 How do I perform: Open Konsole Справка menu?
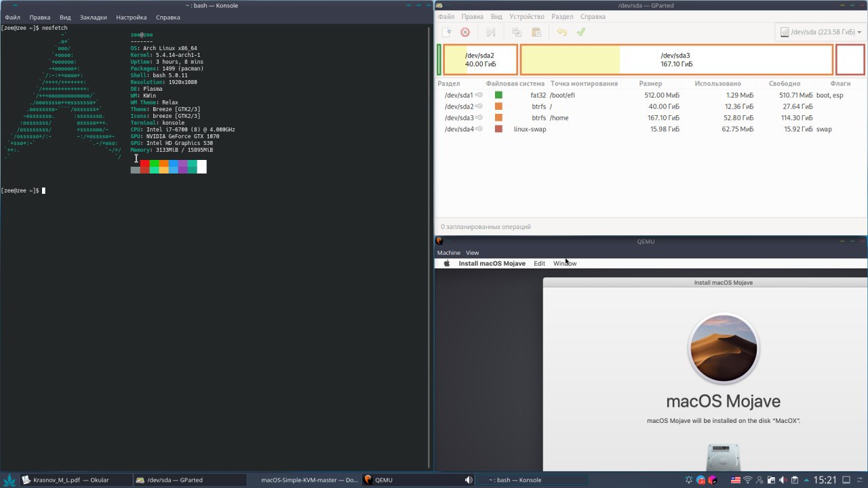coord(167,17)
